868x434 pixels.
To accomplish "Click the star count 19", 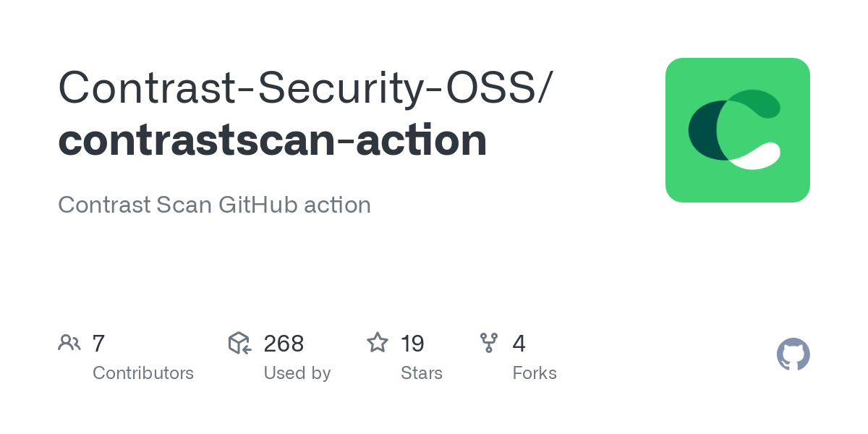I will [412, 343].
